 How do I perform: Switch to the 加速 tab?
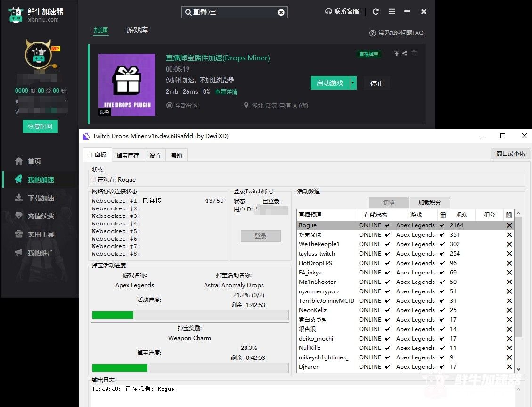(x=101, y=30)
